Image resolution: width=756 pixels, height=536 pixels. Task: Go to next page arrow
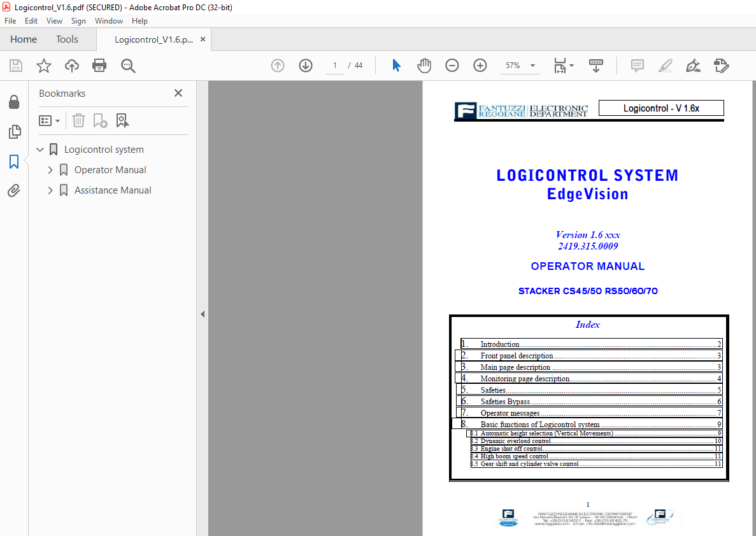pos(306,66)
